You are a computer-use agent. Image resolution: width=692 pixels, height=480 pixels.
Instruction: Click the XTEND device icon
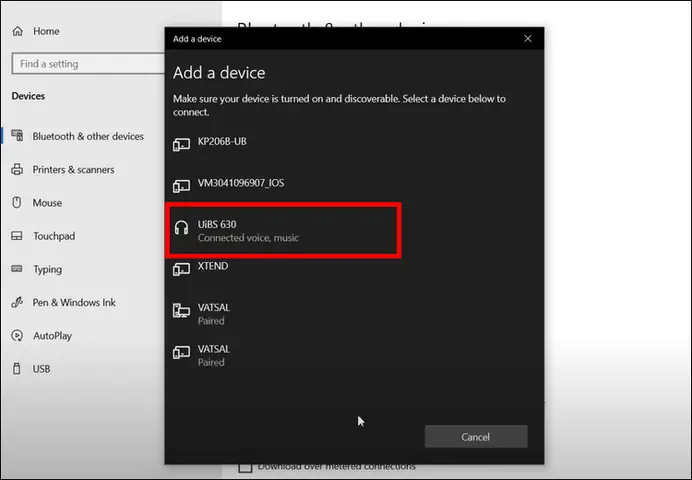(181, 269)
